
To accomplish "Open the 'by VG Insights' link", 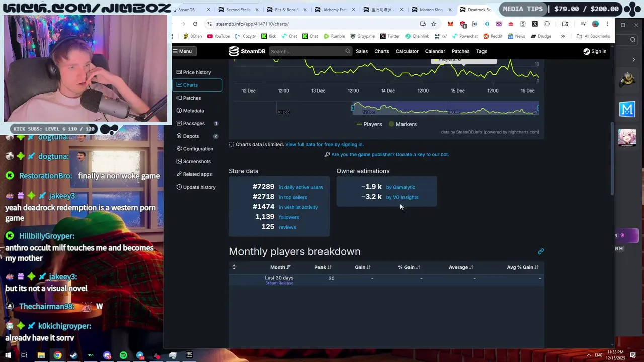I will tap(402, 197).
